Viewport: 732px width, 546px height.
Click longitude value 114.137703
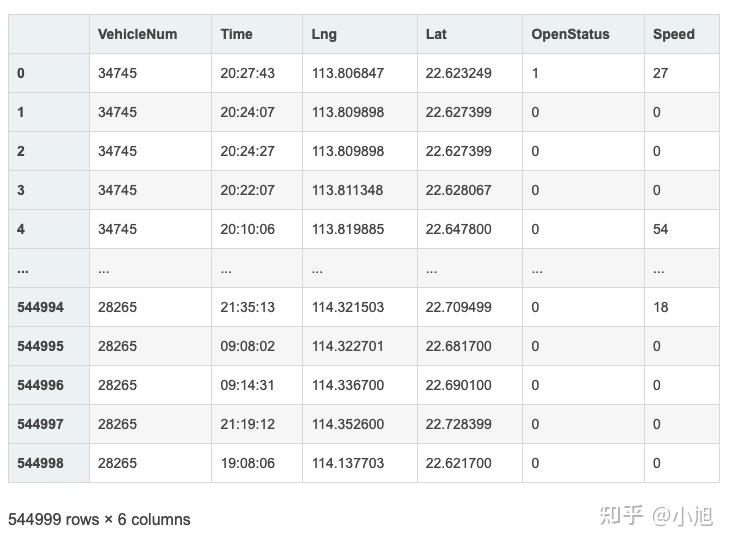point(347,463)
